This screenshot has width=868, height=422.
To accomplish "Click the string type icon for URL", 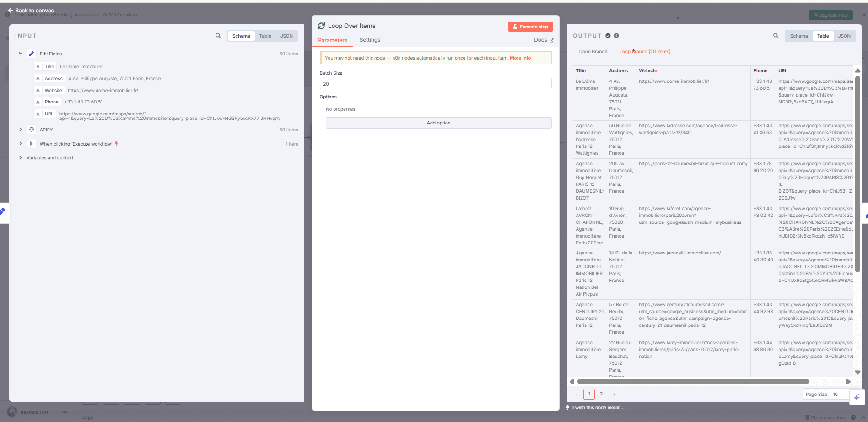I will pyautogui.click(x=38, y=114).
